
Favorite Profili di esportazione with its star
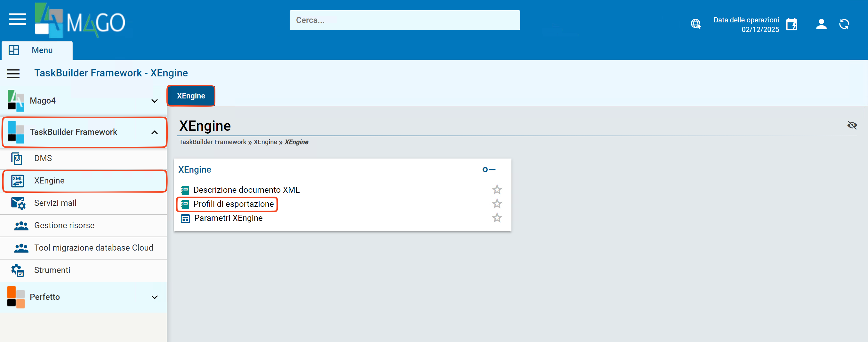coord(497,204)
